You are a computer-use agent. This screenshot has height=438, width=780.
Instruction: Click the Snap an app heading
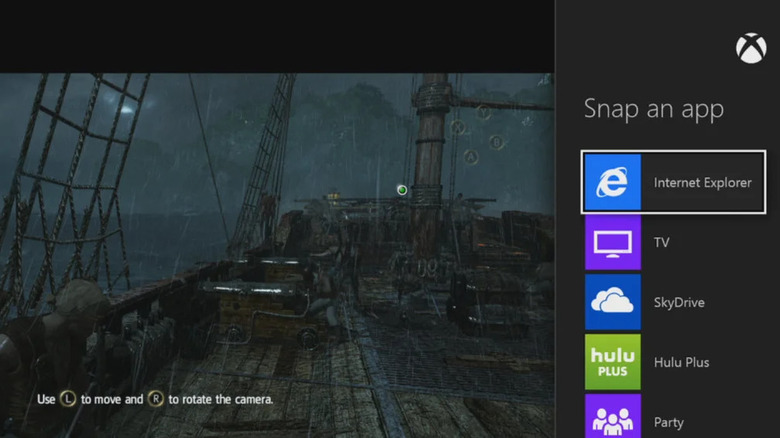coord(654,110)
